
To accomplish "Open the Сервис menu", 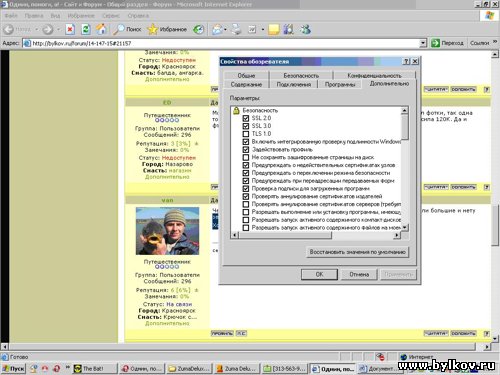I will (x=111, y=16).
